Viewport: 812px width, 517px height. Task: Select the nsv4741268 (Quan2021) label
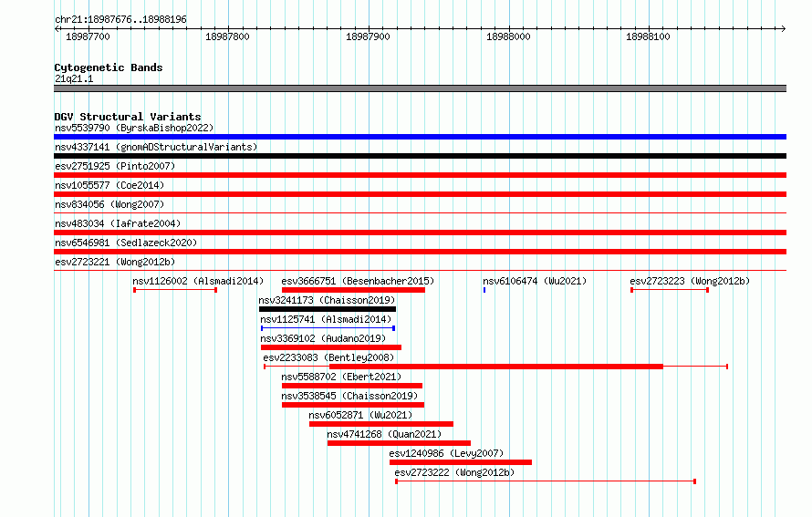(x=384, y=434)
